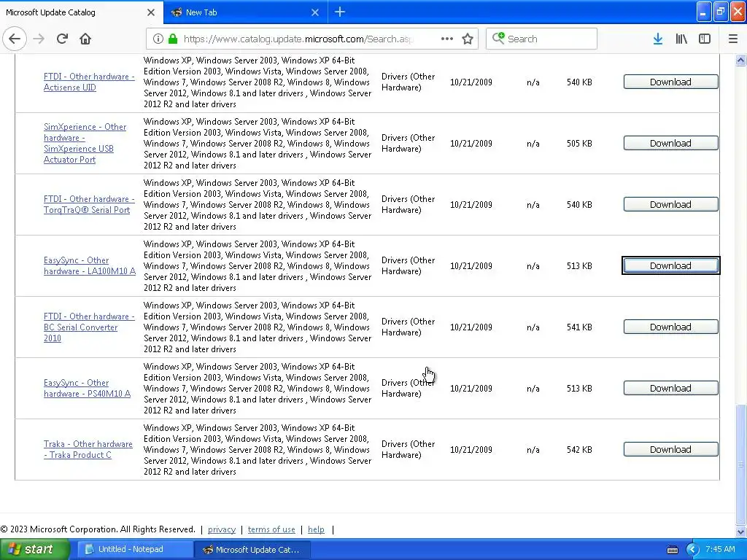Open FTDI TorqTraQ Serial Port link

click(89, 204)
